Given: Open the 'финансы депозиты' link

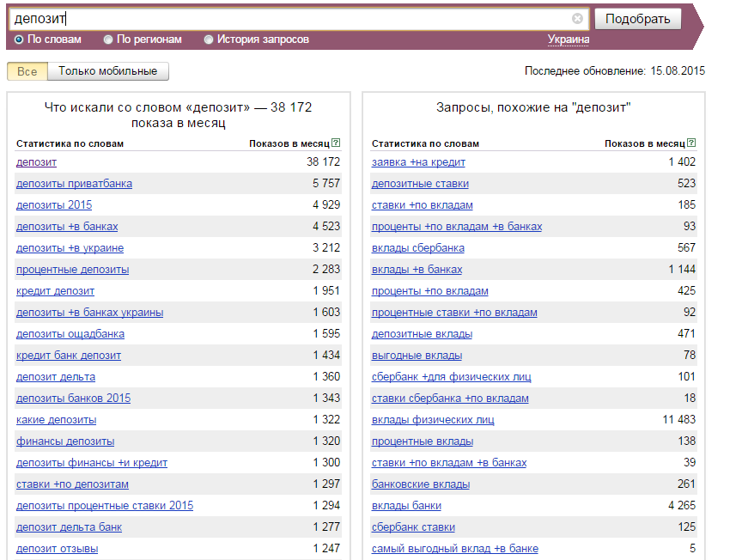Looking at the screenshot, I should click(65, 441).
